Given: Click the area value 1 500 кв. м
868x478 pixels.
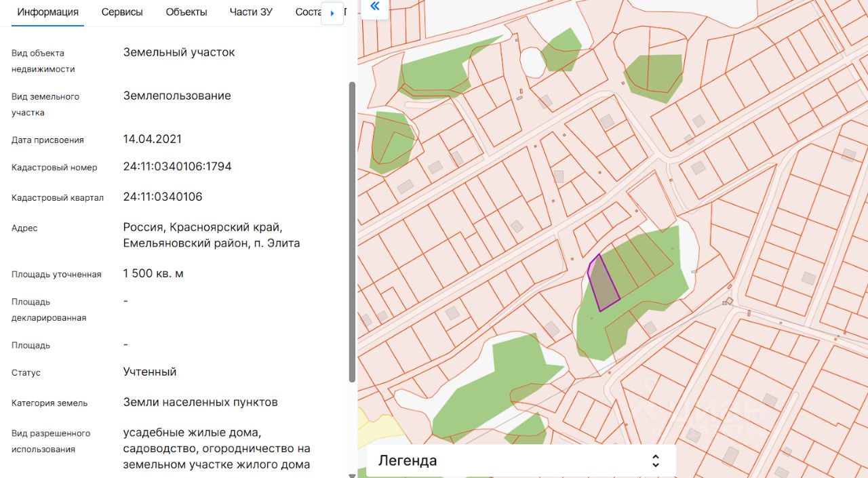Looking at the screenshot, I should 153,273.
